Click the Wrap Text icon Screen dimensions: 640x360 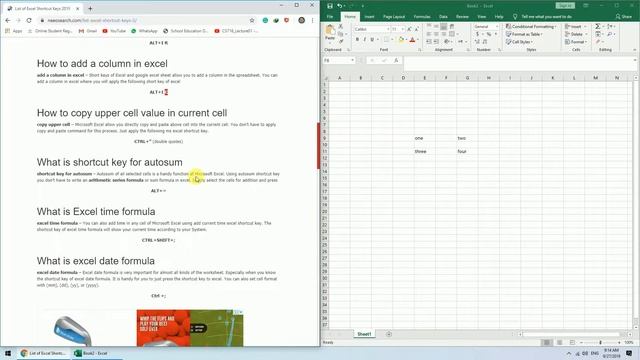(452, 27)
